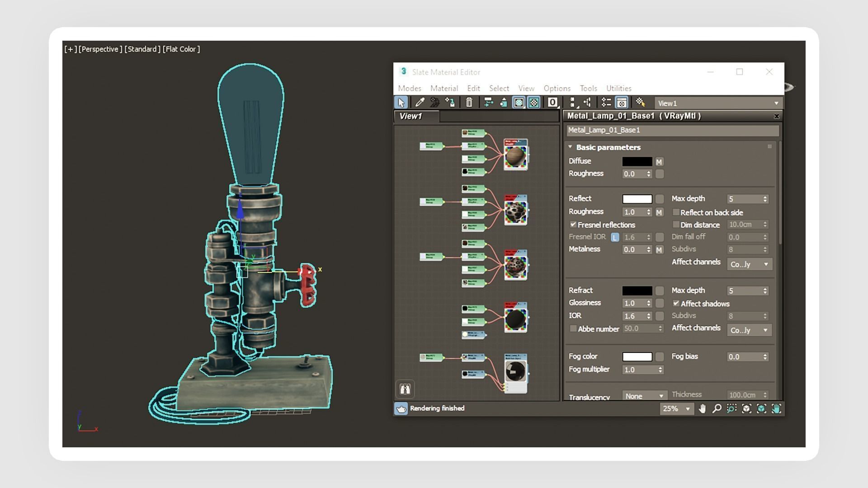Click the teapot render status icon

(401, 408)
